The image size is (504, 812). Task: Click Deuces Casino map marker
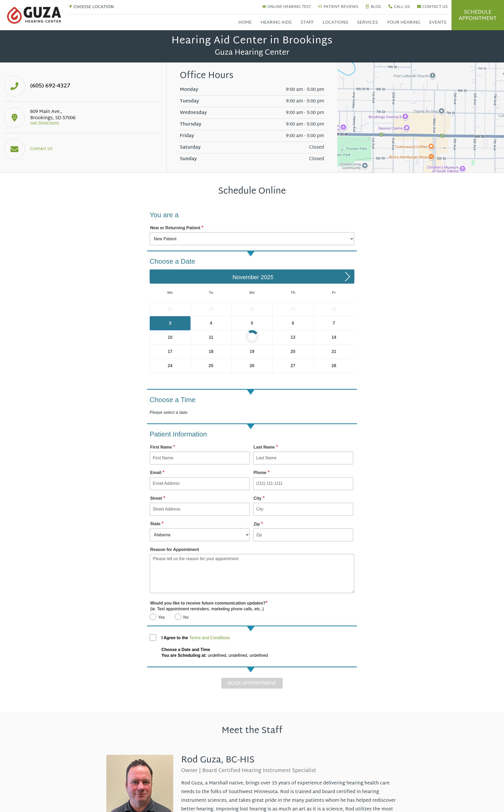[x=407, y=128]
